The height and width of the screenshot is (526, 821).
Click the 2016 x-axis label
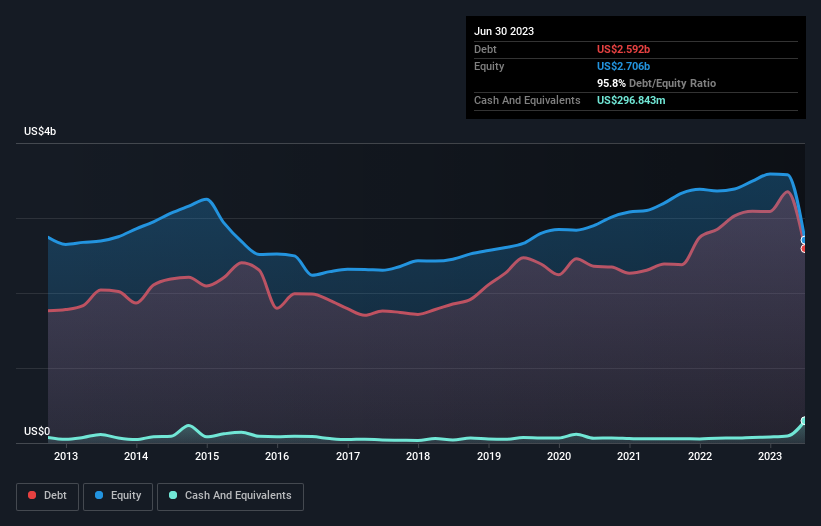[277, 456]
